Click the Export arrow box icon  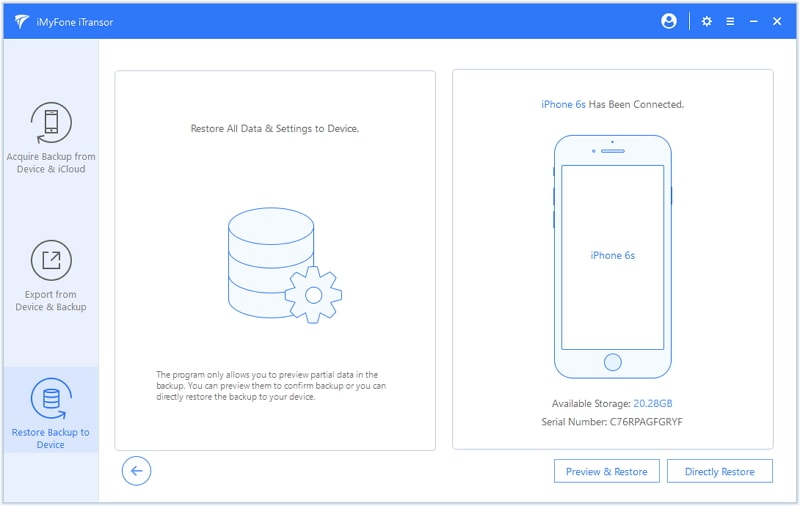pos(51,260)
